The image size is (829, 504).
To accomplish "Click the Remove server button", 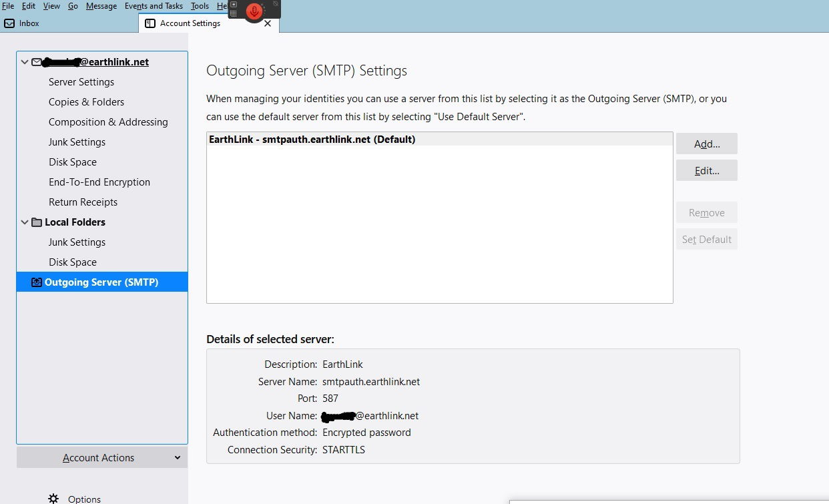I will (x=707, y=212).
